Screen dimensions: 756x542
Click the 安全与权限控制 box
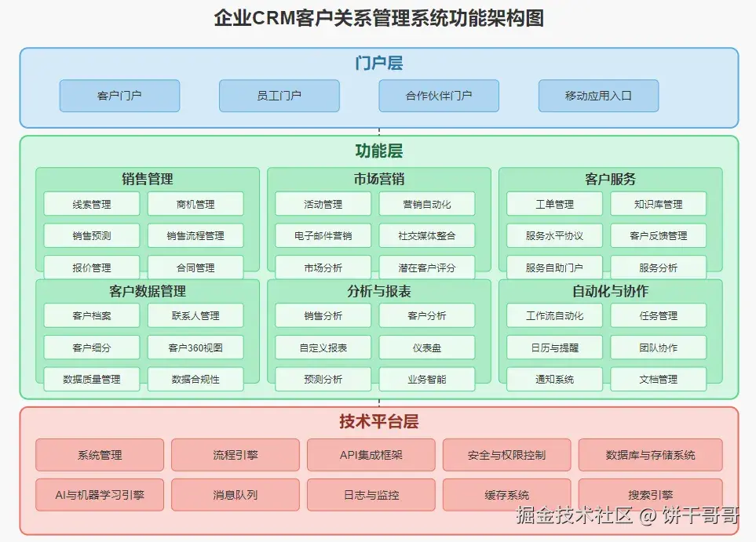(506, 455)
